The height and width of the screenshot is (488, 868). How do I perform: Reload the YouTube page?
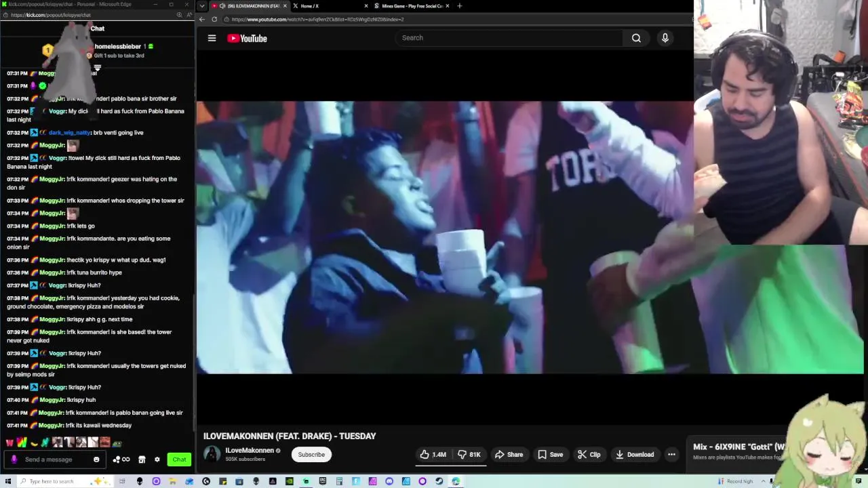[x=214, y=19]
